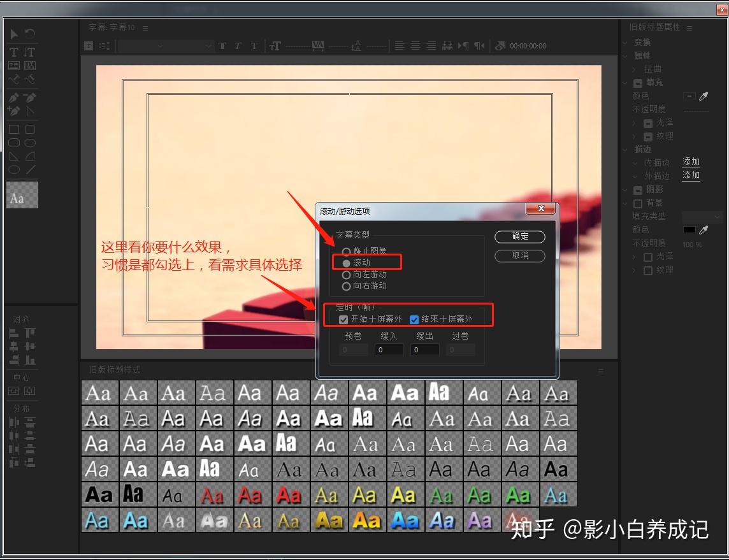Expand the 扭曲 section
Viewport: 729px width, 560px height.
click(634, 69)
